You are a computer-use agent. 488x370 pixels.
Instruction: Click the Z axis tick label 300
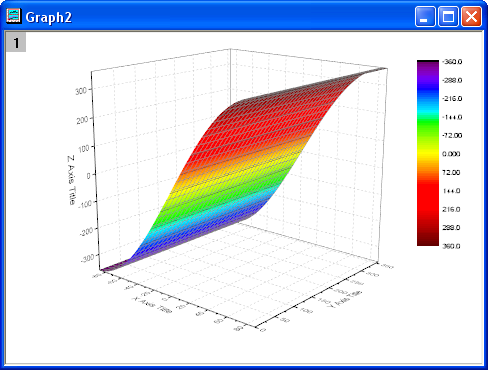point(81,90)
